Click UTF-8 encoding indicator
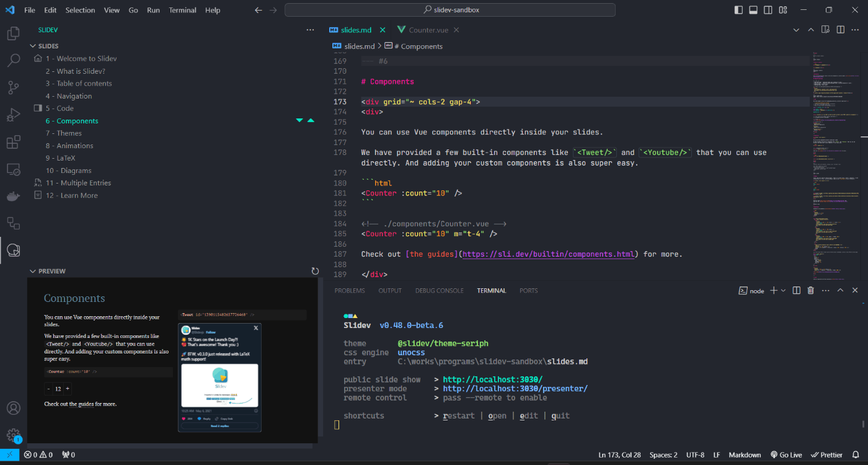Viewport: 868px width, 465px height. [695, 454]
